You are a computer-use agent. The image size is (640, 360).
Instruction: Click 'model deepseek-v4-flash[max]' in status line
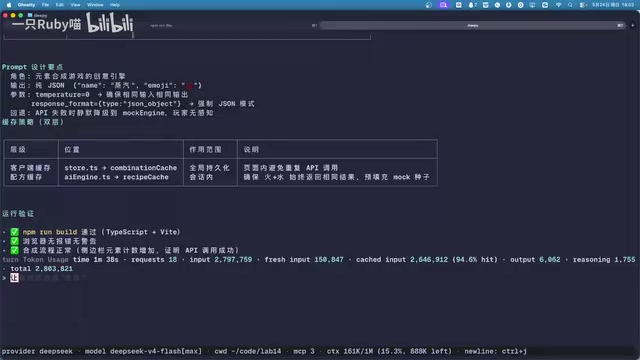tap(143, 351)
